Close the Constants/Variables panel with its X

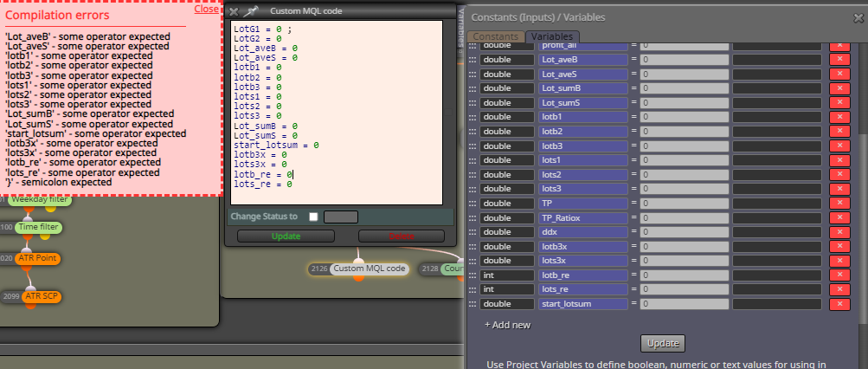[x=858, y=17]
